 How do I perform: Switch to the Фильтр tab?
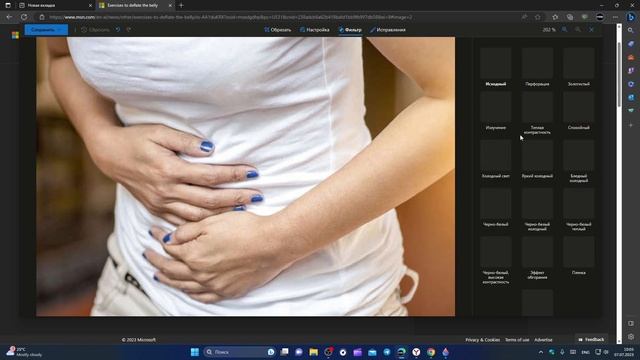pos(350,30)
